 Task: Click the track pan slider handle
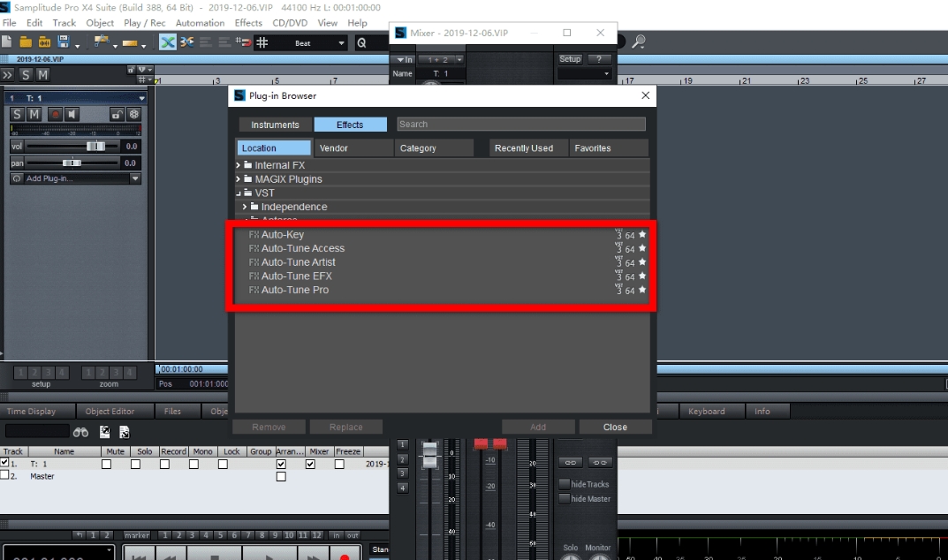point(72,163)
